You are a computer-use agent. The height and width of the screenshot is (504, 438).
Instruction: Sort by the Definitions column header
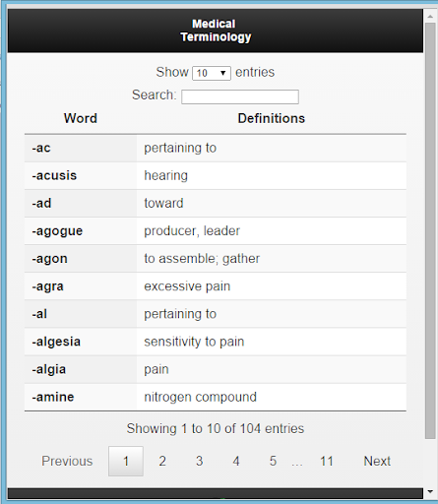272,118
